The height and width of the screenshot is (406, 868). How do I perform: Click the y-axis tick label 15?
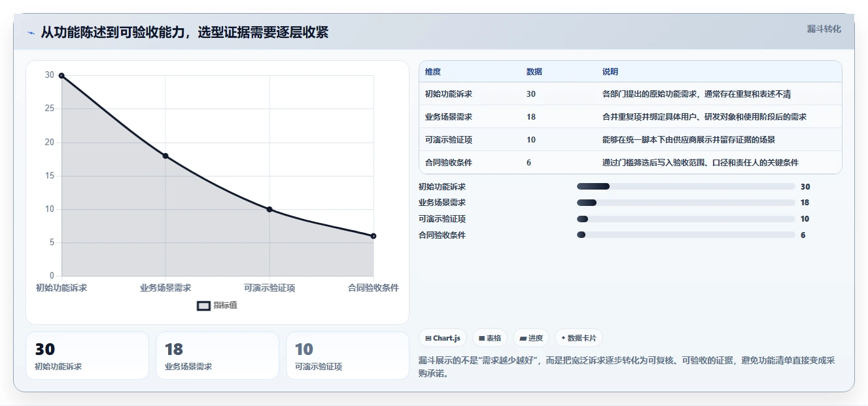coord(50,176)
